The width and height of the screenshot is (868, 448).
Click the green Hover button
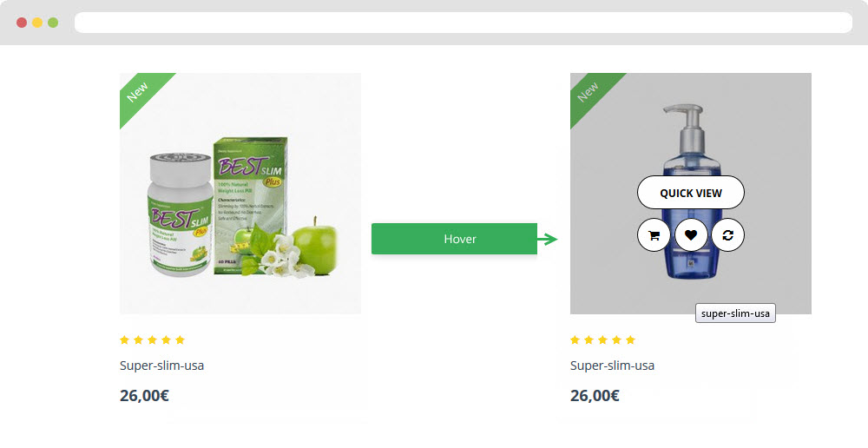click(x=455, y=240)
